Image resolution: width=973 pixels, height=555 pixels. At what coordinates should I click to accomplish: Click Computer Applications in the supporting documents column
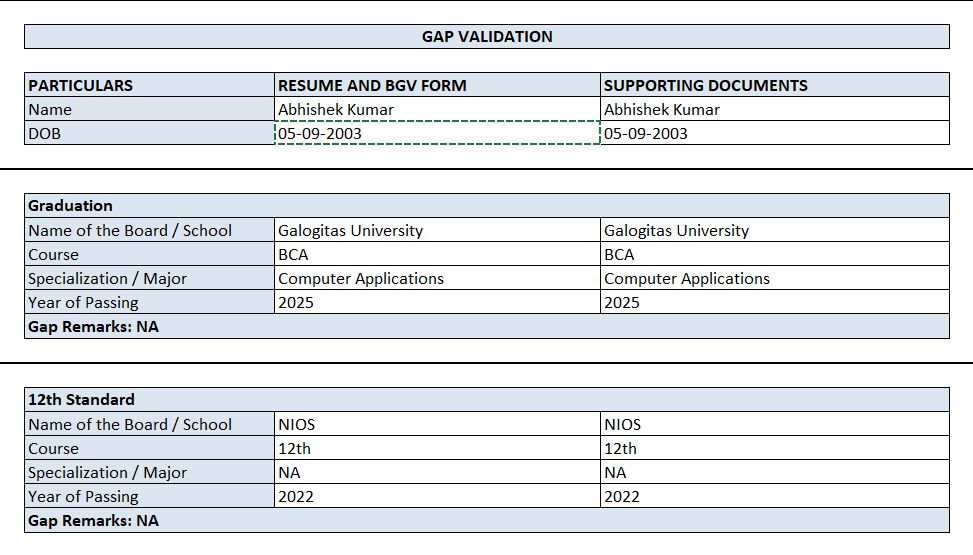pyautogui.click(x=775, y=278)
